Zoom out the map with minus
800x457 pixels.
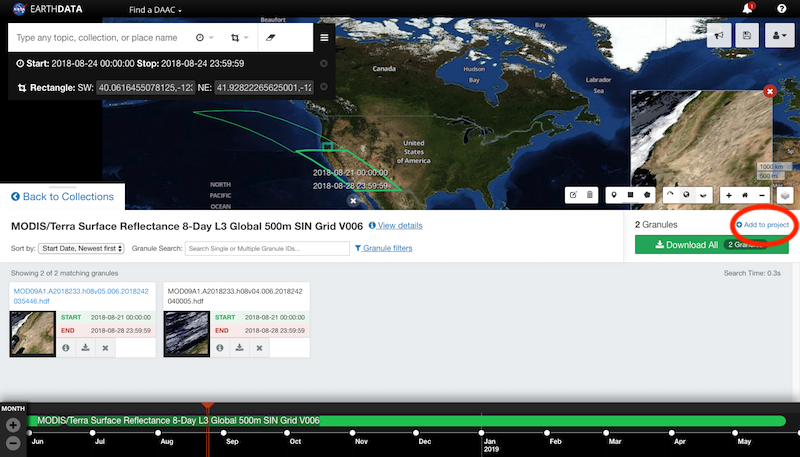tap(762, 195)
